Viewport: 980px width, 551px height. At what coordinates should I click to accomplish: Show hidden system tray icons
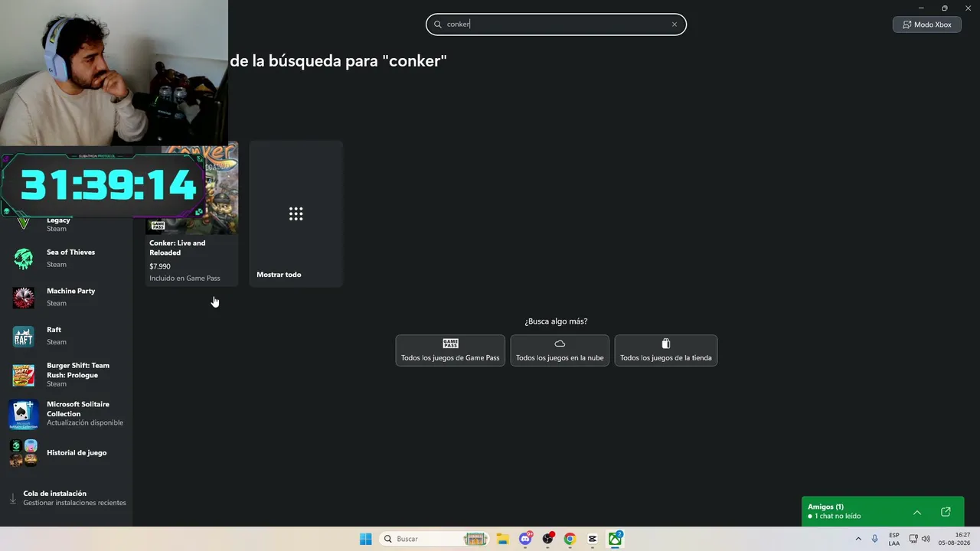pos(857,539)
